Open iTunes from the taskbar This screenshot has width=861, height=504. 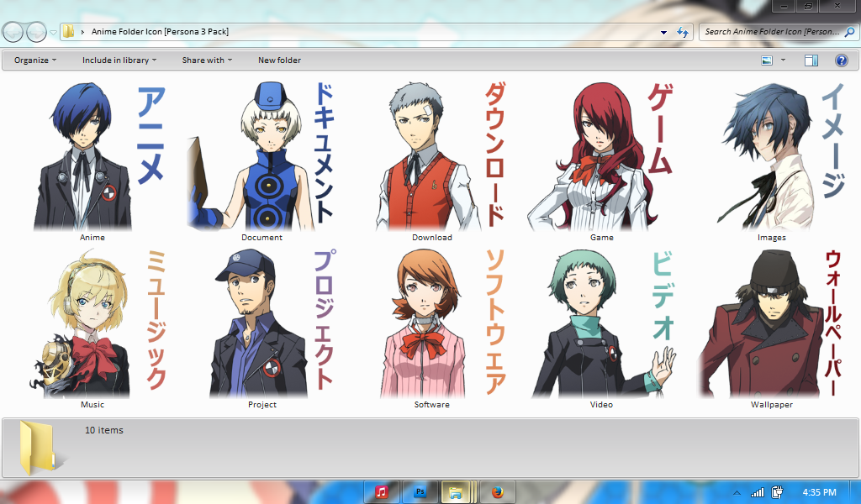click(382, 492)
